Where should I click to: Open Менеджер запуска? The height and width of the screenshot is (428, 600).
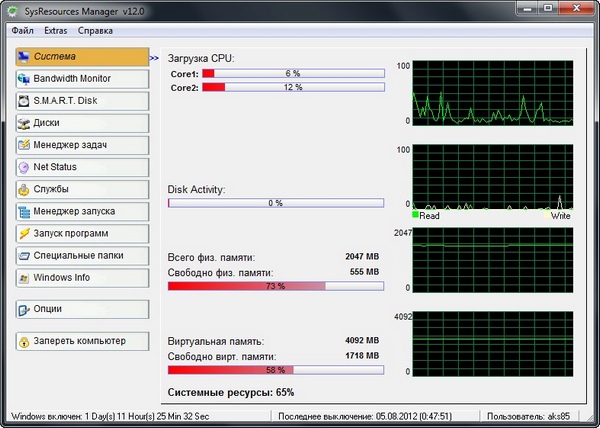click(82, 212)
